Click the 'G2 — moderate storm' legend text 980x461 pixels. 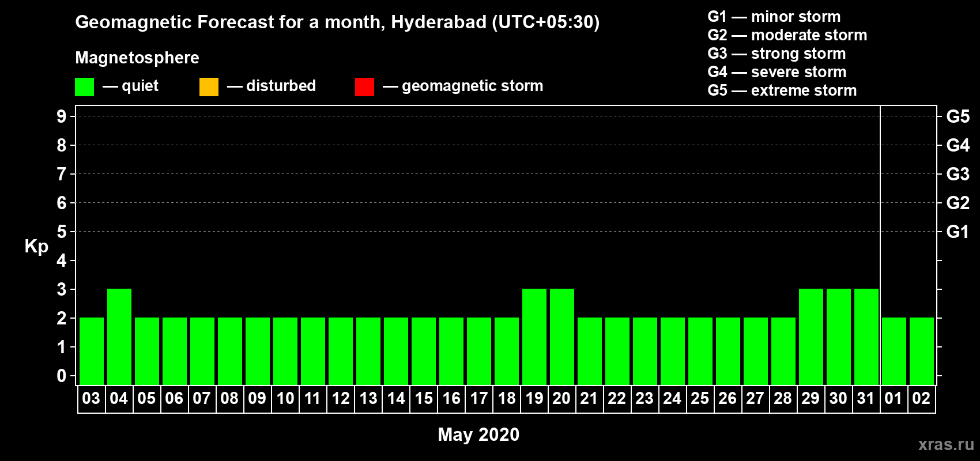(x=787, y=35)
